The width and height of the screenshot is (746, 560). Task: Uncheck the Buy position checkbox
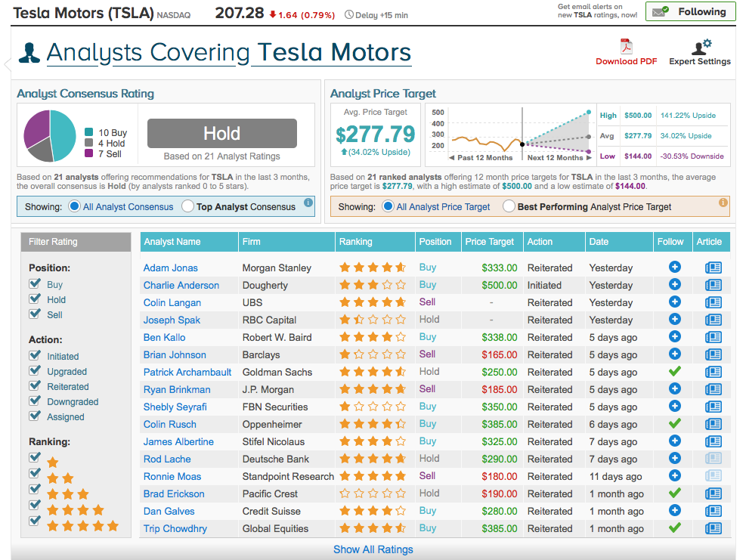tap(35, 284)
